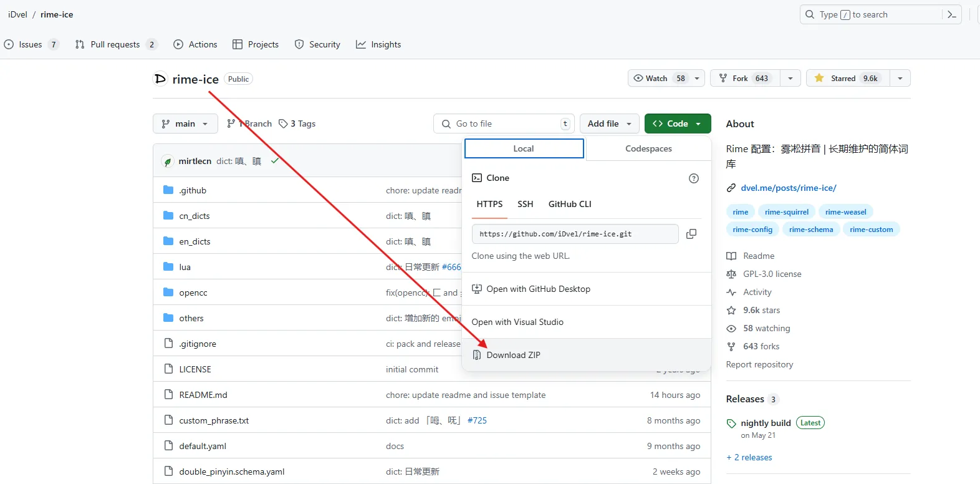Screen dimensions: 980x484
Task: Visit dvel.me/posts/rime-ice/ link
Action: pos(789,188)
